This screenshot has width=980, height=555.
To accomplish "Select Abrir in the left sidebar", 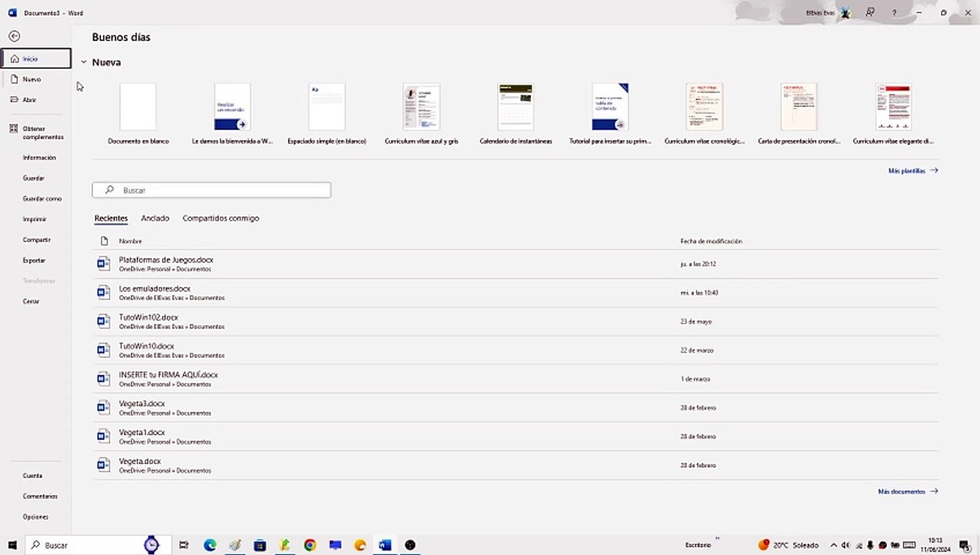I will point(36,99).
